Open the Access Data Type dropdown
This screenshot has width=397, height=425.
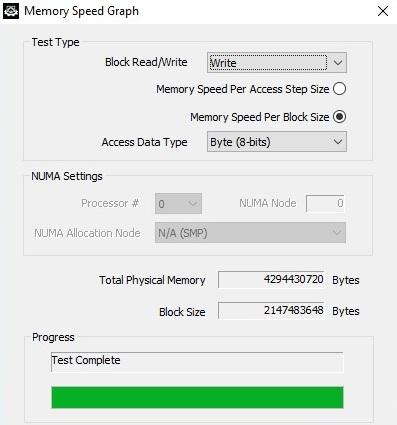[x=277, y=142]
